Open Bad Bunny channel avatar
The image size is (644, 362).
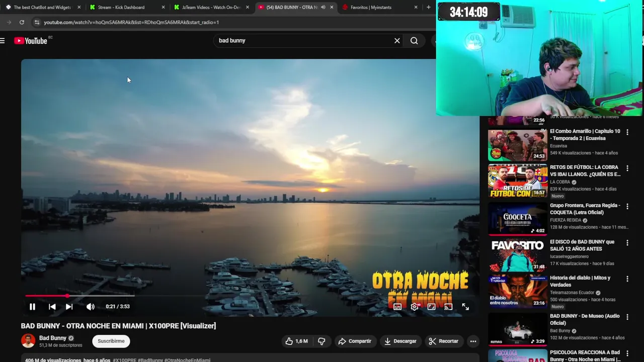(28, 341)
